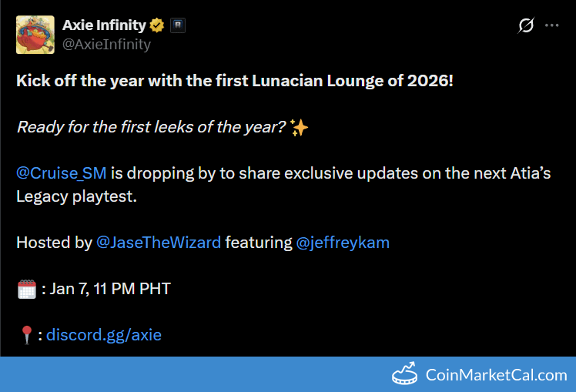Image resolution: width=576 pixels, height=392 pixels.
Task: Click the CoinMarketCal.com watermark text
Action: (496, 375)
